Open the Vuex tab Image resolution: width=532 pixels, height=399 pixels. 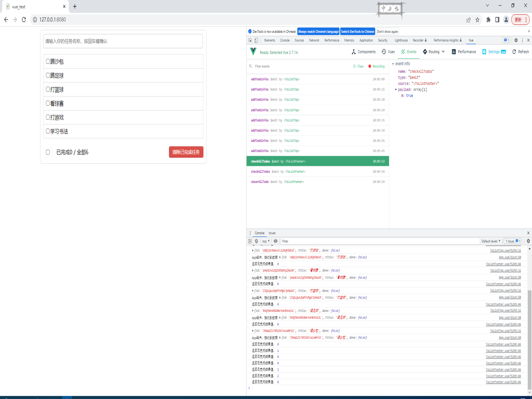(388, 52)
